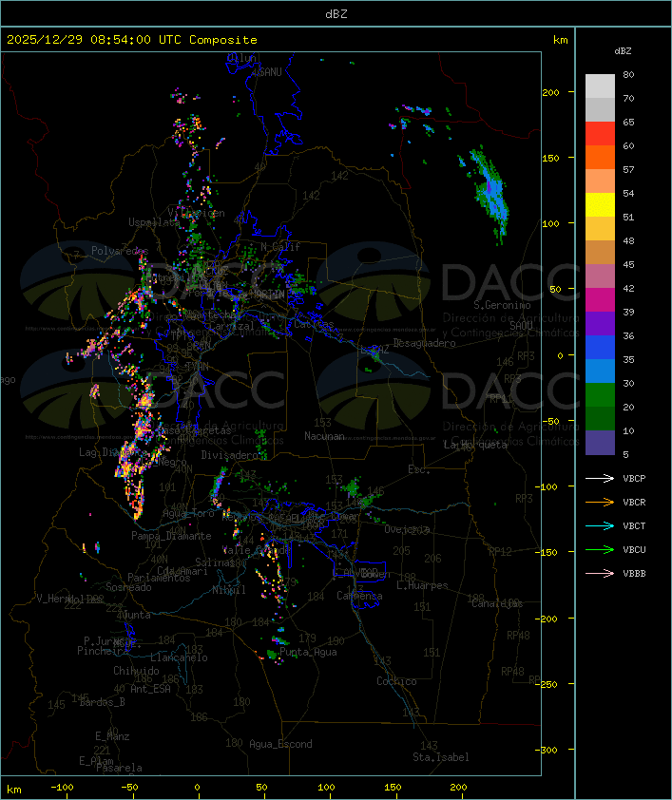Click the UTC Composite timestamp text
The image size is (672, 800).
coord(132,40)
